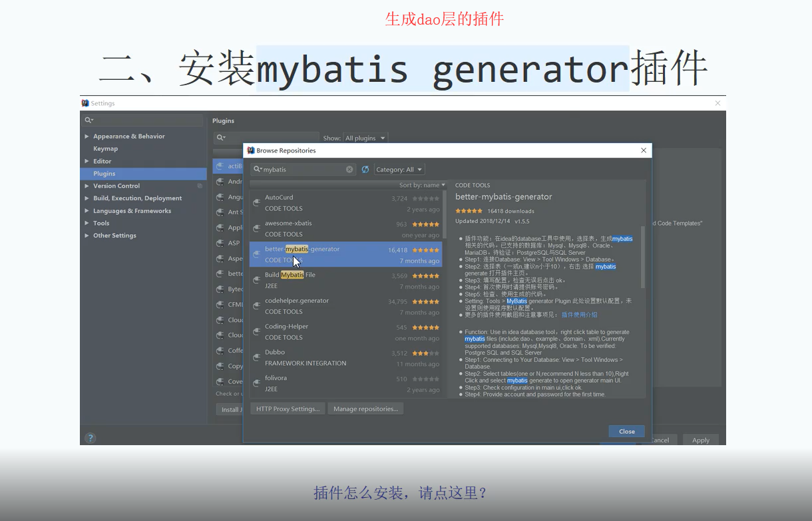This screenshot has height=521, width=812.
Task: Open the Category: All dropdown
Action: [399, 170]
